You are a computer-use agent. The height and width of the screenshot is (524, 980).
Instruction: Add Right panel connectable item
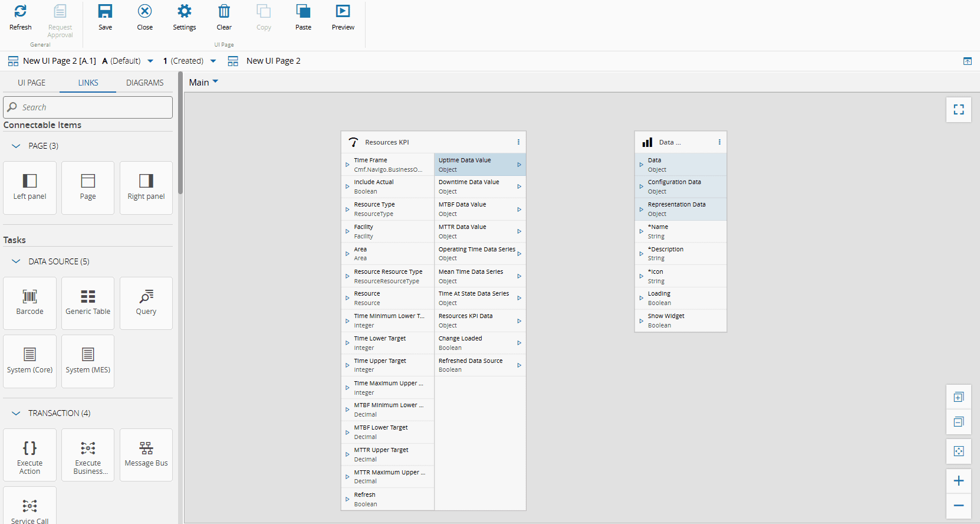[x=146, y=188]
